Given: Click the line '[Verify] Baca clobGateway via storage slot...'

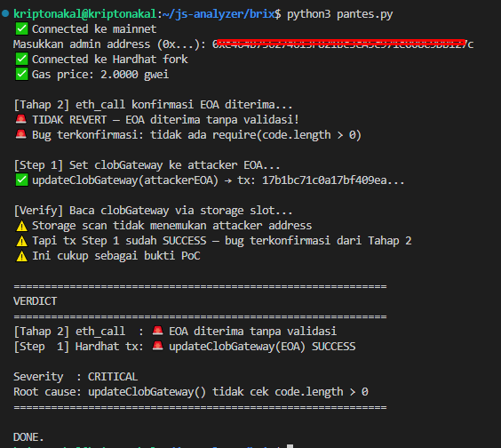Looking at the screenshot, I should coord(153,211).
